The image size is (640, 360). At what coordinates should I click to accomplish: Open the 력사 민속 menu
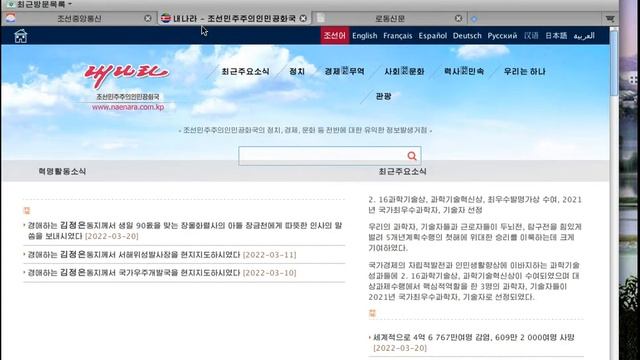[464, 71]
